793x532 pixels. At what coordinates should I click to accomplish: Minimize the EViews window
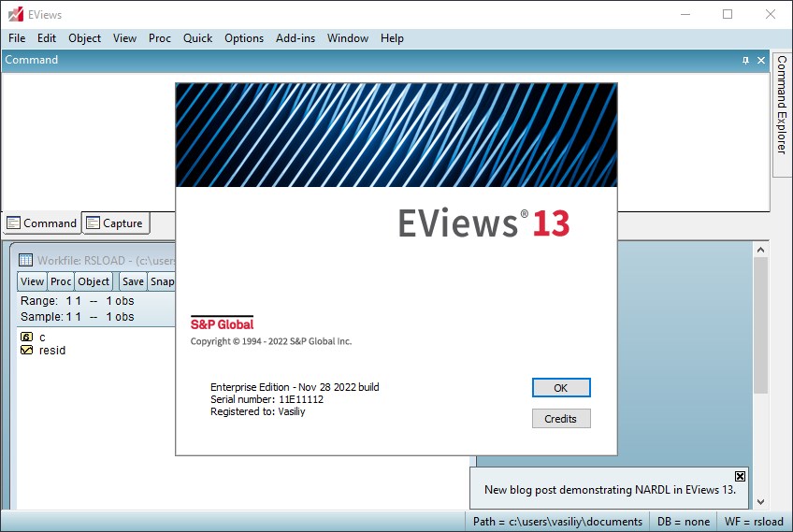point(685,14)
